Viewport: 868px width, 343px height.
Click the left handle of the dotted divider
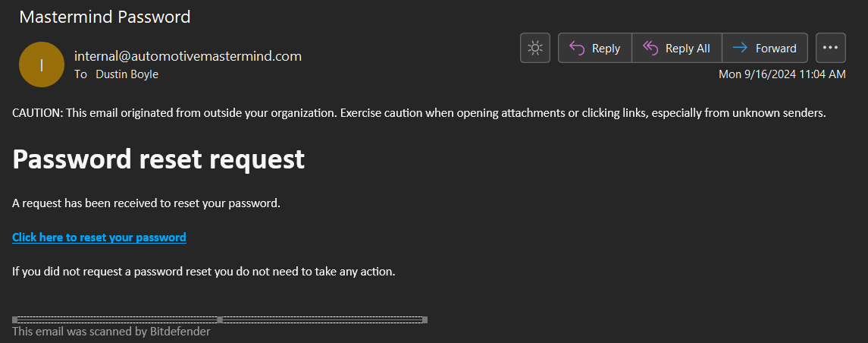coord(15,319)
